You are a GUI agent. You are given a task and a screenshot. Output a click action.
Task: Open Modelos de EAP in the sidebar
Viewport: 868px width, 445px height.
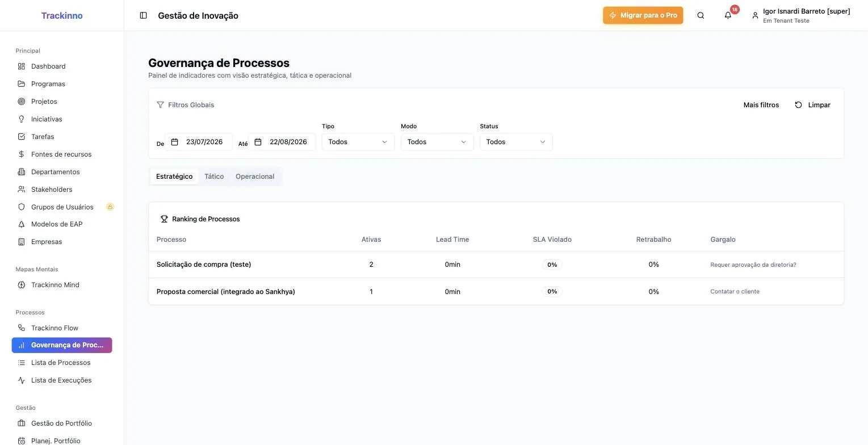click(62, 224)
